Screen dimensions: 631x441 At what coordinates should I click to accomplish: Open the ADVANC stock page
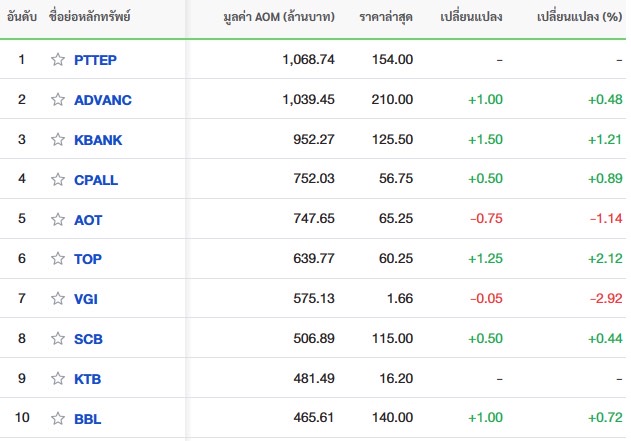pos(103,100)
